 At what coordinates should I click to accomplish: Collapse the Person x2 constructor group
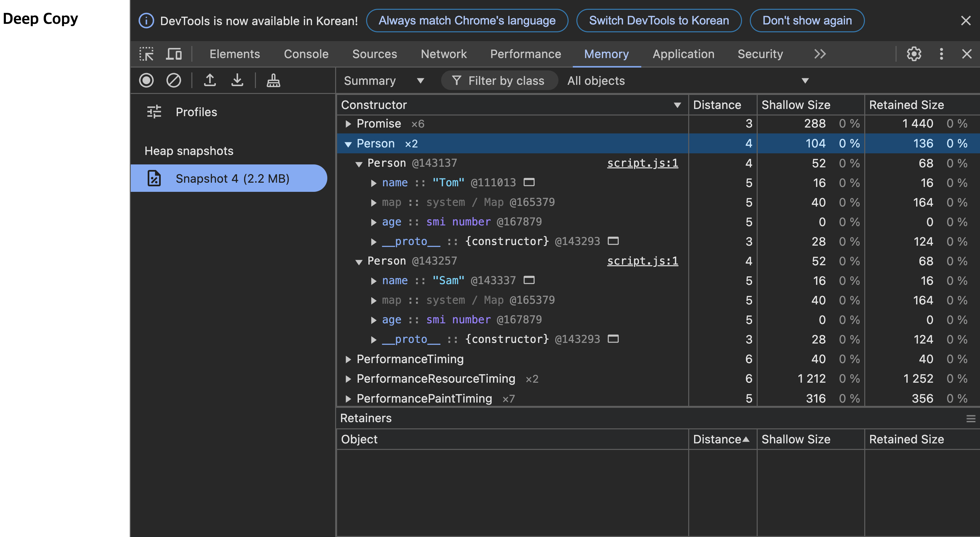pyautogui.click(x=348, y=144)
